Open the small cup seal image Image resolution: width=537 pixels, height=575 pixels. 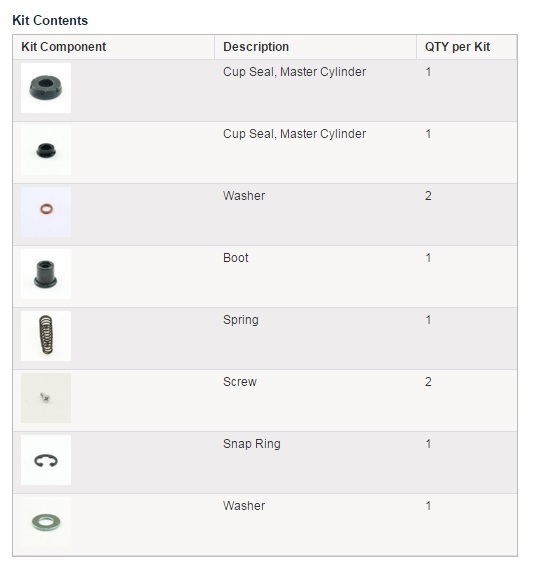(46, 150)
